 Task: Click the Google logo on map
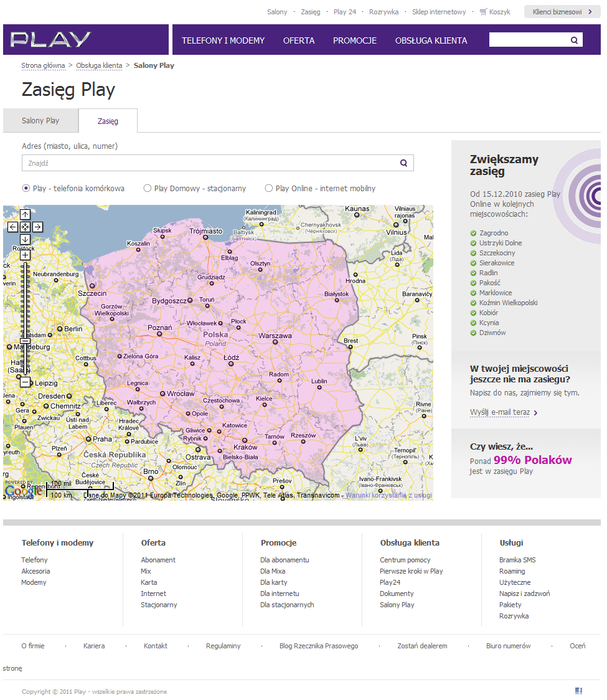pos(23,491)
